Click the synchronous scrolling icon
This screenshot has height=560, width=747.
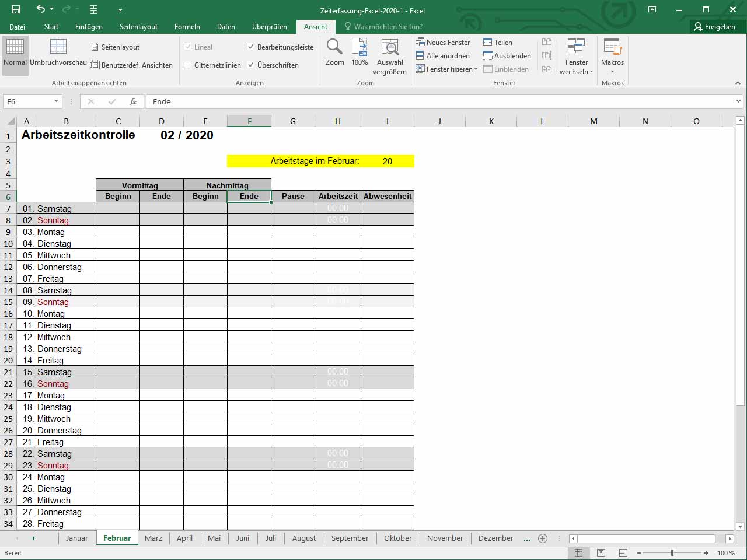[x=547, y=55]
